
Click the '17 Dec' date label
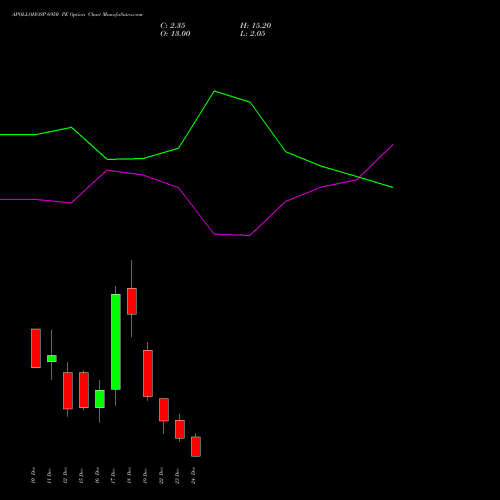[x=113, y=475]
